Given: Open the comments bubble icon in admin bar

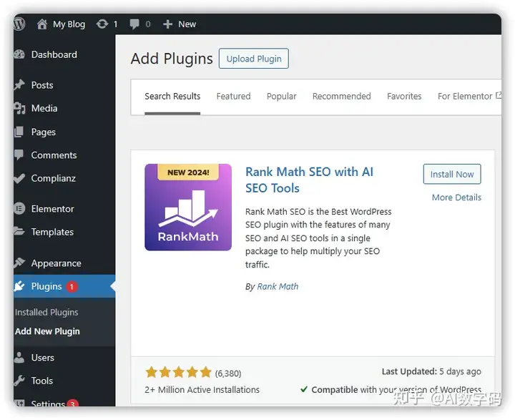Looking at the screenshot, I should 134,24.
